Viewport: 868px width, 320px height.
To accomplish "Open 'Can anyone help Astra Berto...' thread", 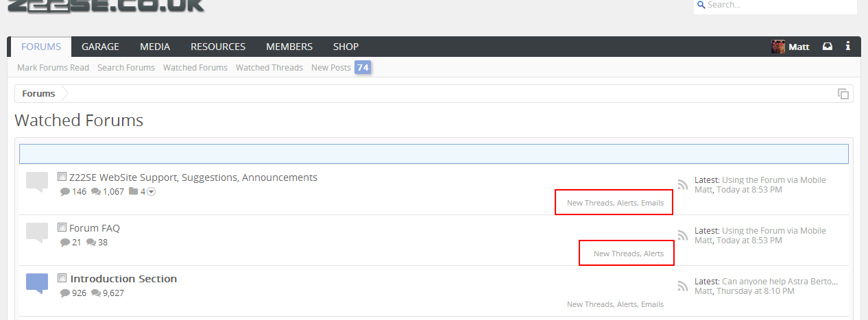I will pyautogui.click(x=780, y=282).
